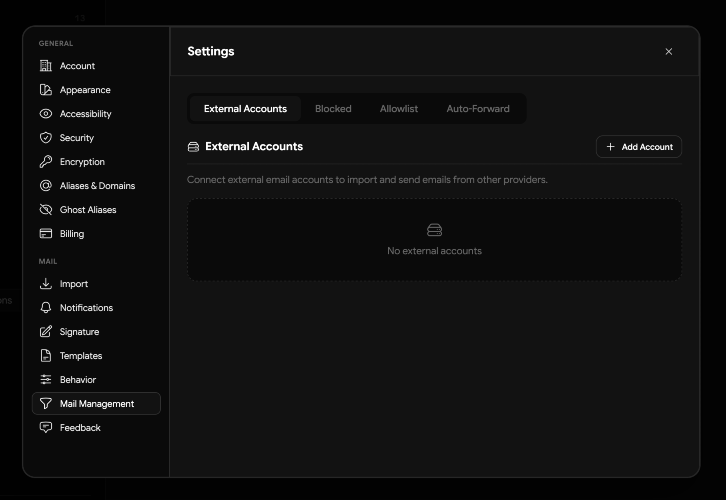Open Appearance settings via its icon

pyautogui.click(x=45, y=90)
